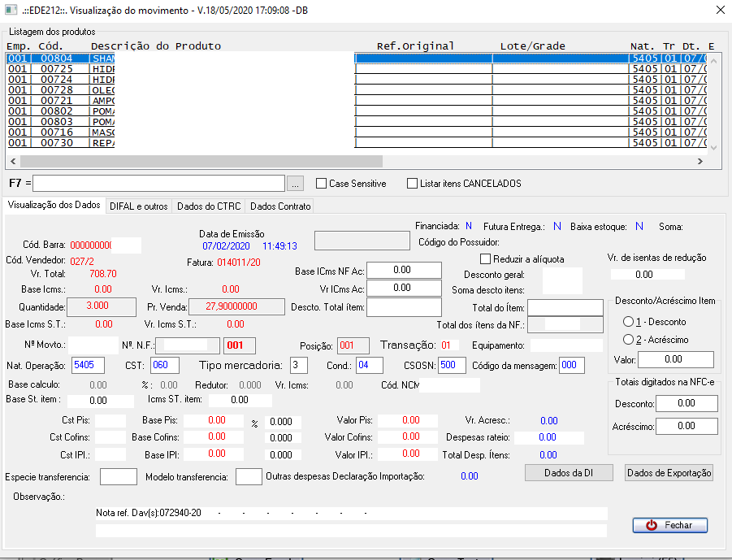The width and height of the screenshot is (732, 560).
Task: Click the application icon in title bar
Action: (x=11, y=10)
